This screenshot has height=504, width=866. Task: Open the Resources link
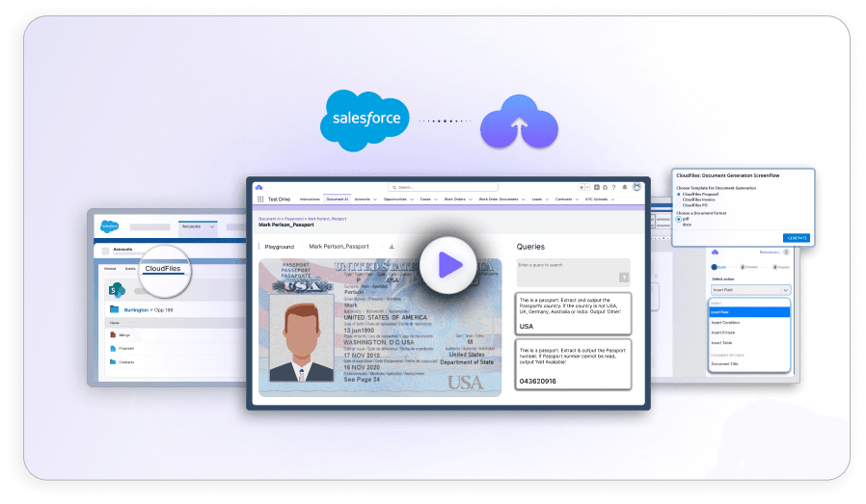[769, 252]
